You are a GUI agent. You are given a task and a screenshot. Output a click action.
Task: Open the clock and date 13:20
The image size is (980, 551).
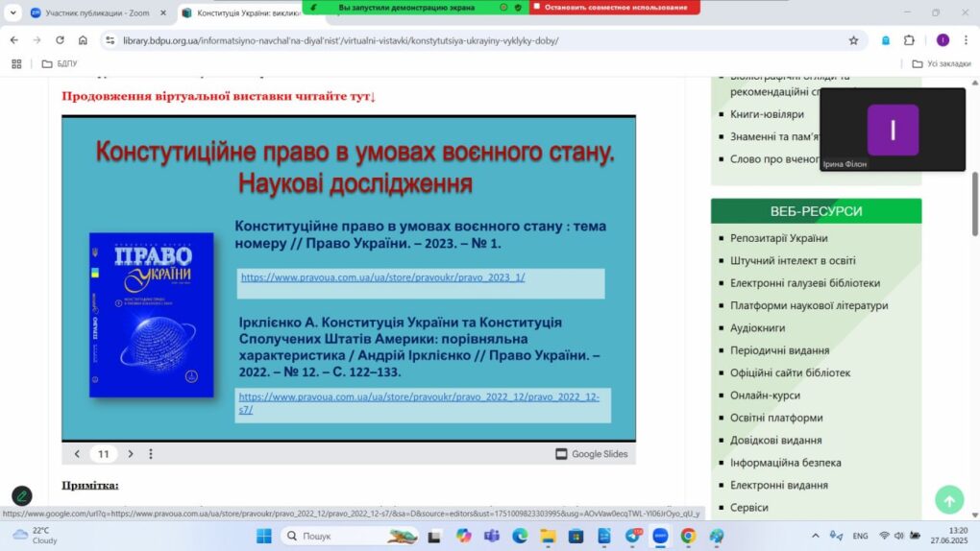coord(948,536)
